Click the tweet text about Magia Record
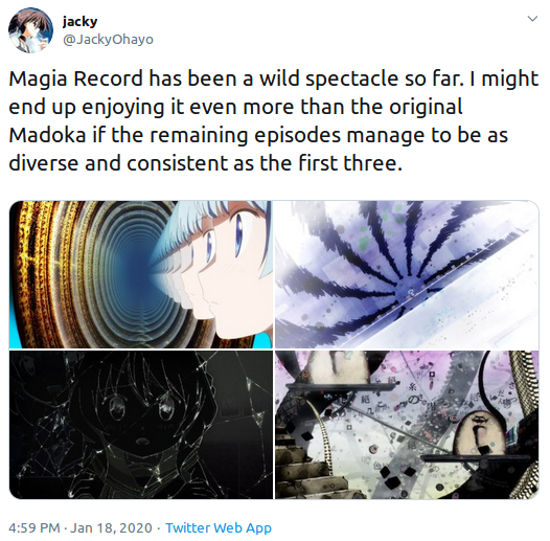This screenshot has width=550, height=541. (274, 121)
